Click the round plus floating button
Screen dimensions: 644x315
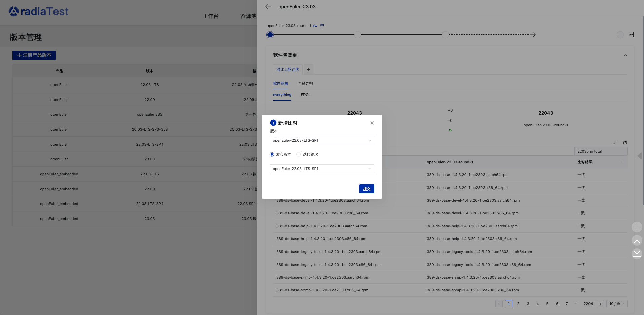click(637, 227)
